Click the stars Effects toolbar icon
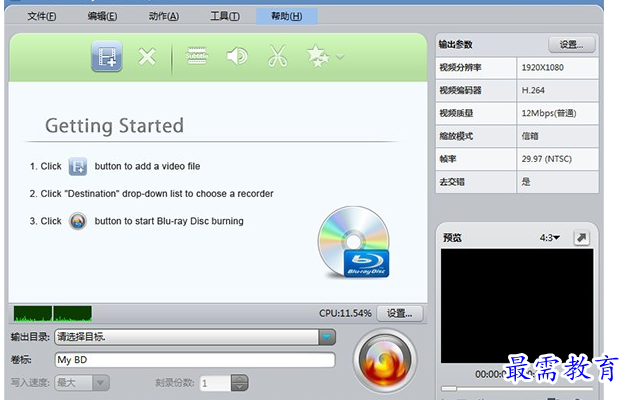Viewport: 627px width, 400px height. pyautogui.click(x=318, y=56)
